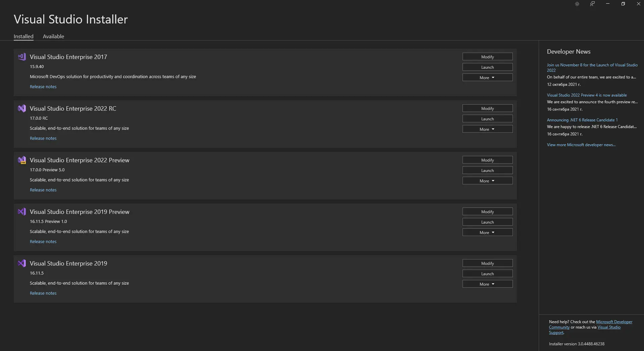Viewport: 644px width, 351px height.
Task: Open Release notes for Enterprise 2019 16.11.5
Action: click(x=43, y=293)
